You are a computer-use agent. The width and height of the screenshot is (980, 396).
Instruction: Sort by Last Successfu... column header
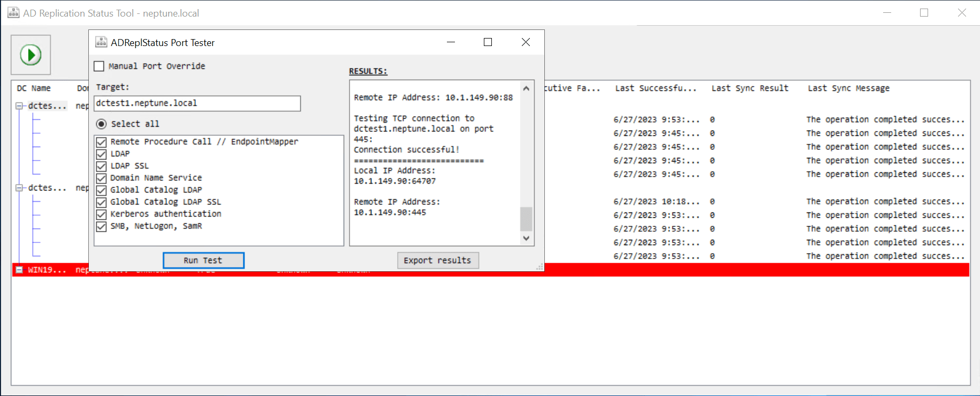pyautogui.click(x=656, y=88)
